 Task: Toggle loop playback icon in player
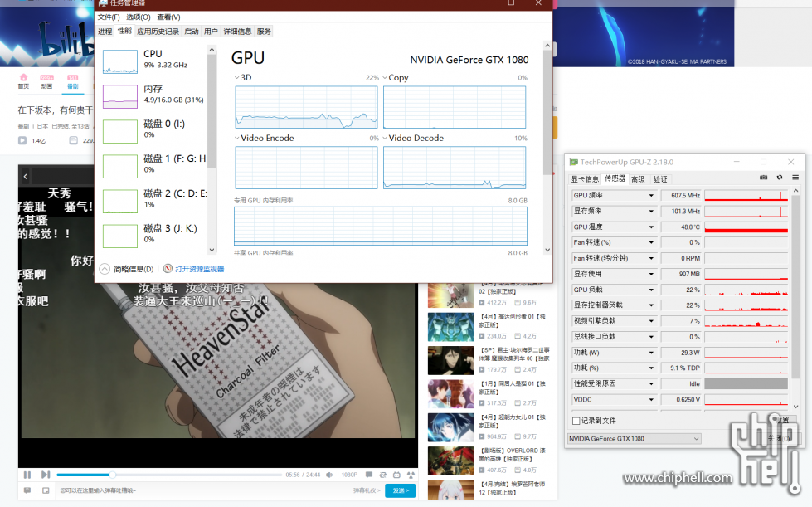[382, 475]
